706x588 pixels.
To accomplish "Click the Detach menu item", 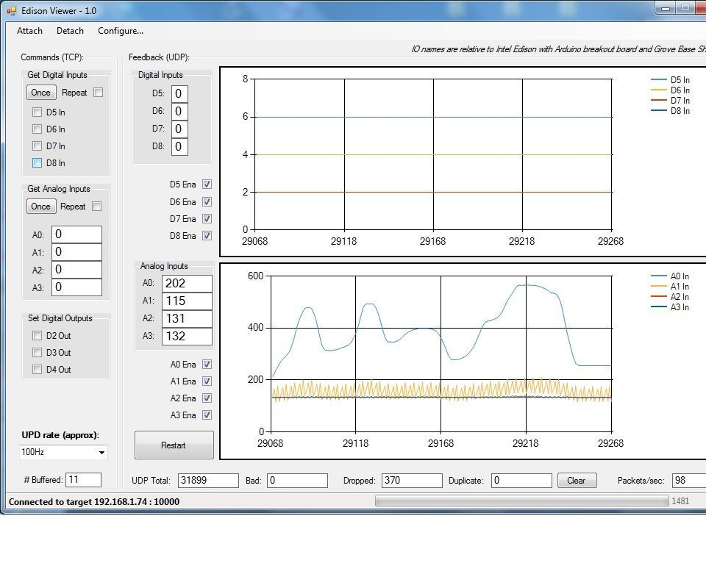I will [x=70, y=31].
